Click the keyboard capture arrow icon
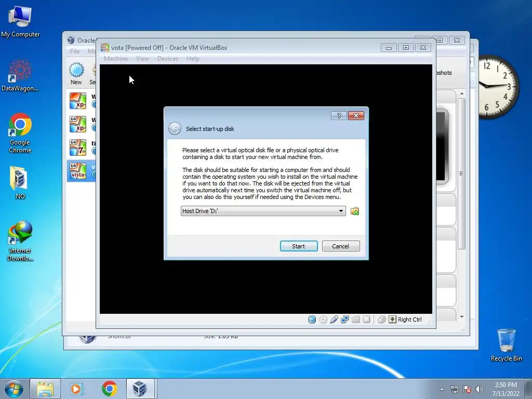The image size is (532, 399). [393, 320]
